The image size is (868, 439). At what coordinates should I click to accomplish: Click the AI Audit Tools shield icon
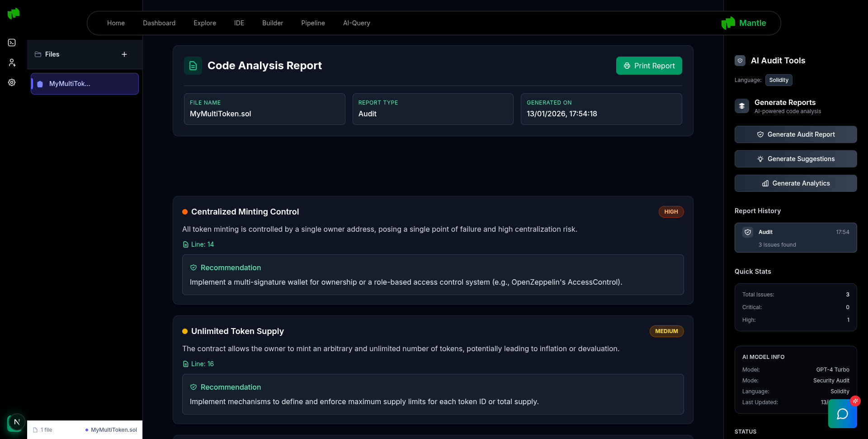(740, 61)
